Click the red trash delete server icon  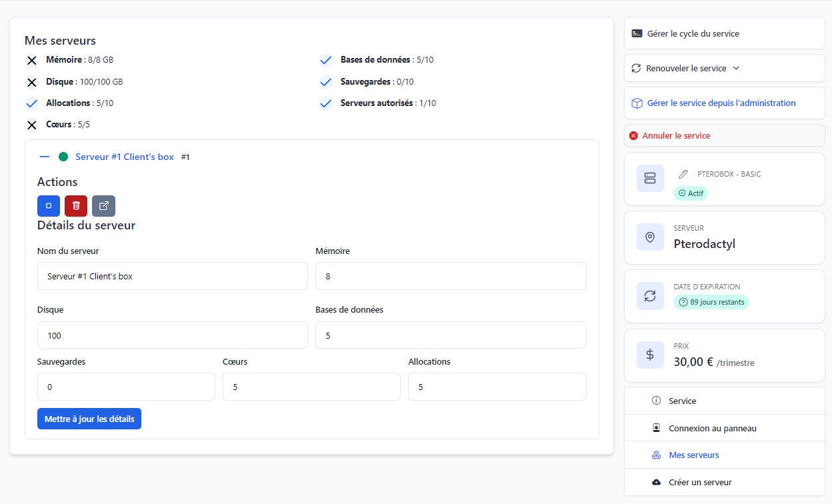[76, 206]
